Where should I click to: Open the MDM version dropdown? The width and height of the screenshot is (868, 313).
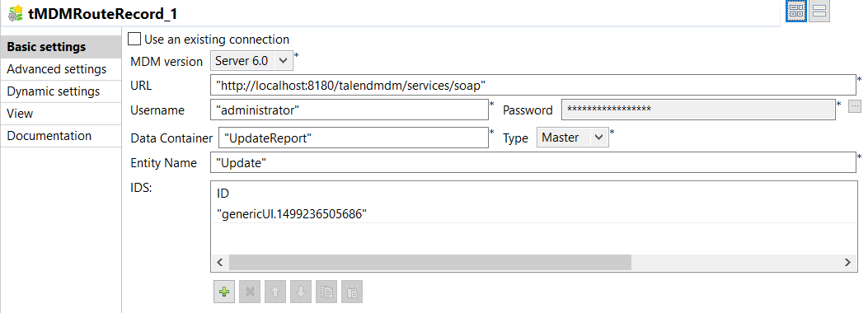[251, 61]
